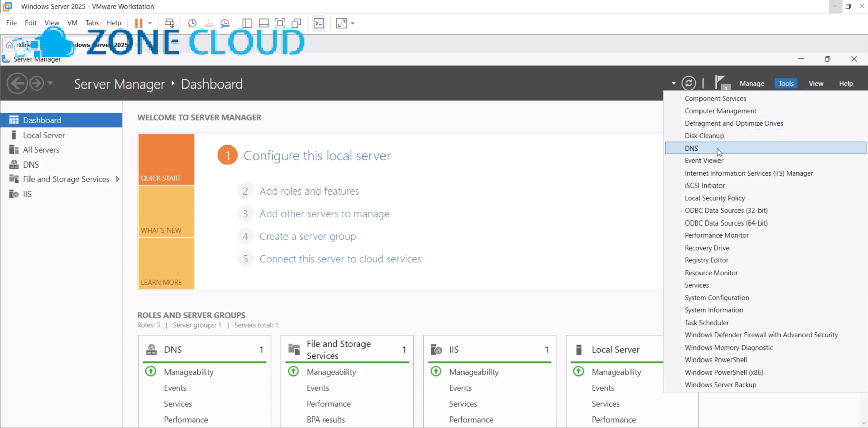Click the VMware pause VM icon
Image resolution: width=868 pixels, height=428 pixels.
tap(138, 23)
